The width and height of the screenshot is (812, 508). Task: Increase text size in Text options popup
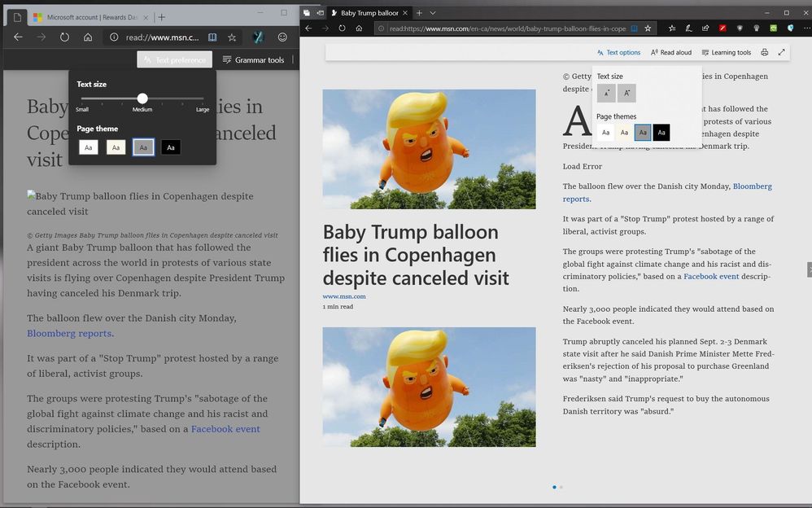pos(626,93)
